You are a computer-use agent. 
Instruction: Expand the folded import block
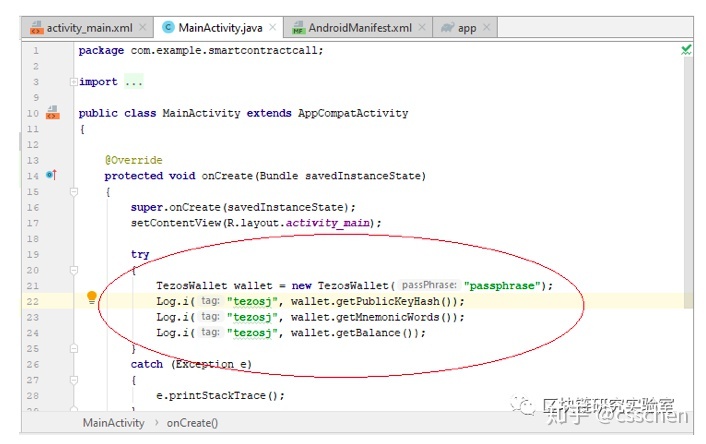pos(73,82)
